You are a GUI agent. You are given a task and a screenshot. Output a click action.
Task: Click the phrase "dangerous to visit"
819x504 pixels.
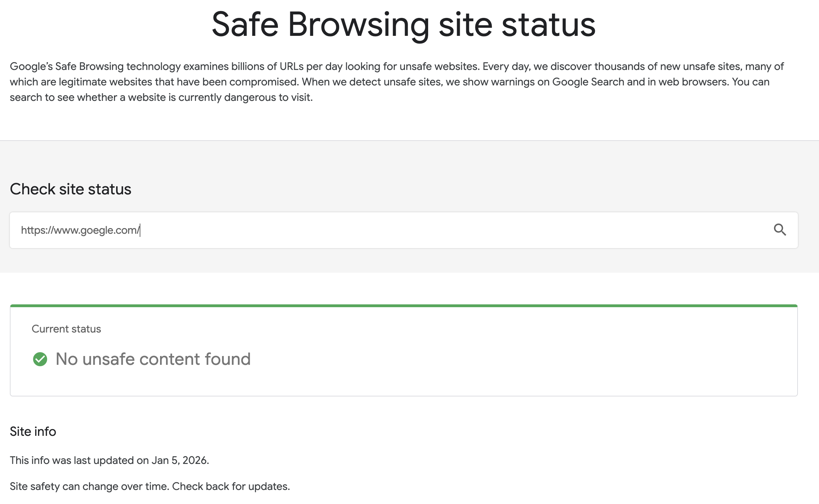(268, 97)
